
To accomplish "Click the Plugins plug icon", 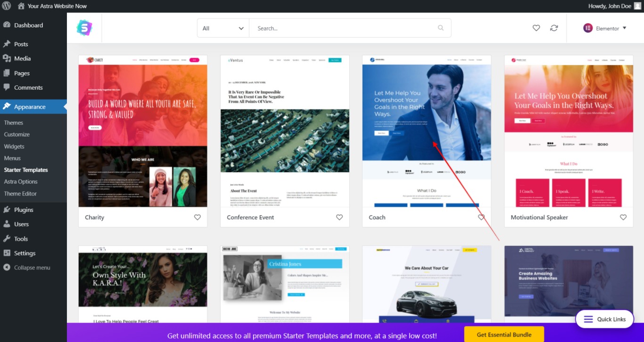I will (x=7, y=209).
